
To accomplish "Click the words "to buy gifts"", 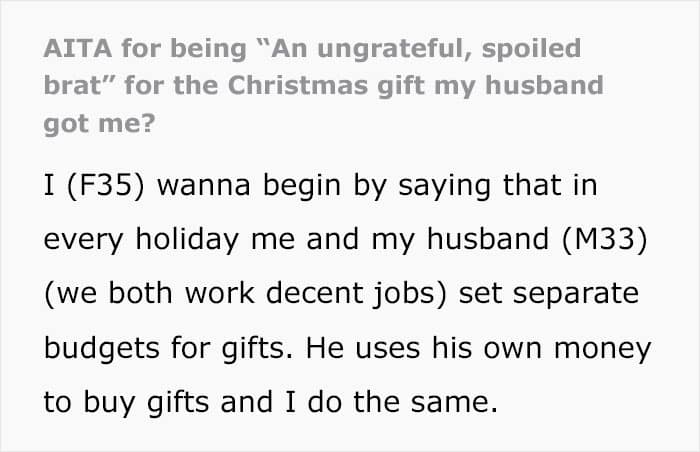I will tap(126, 403).
